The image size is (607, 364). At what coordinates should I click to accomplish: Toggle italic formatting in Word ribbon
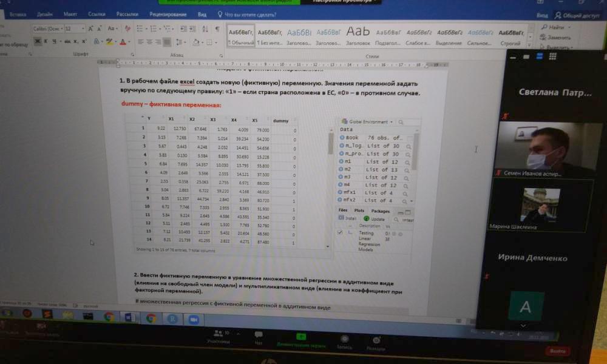coord(46,41)
